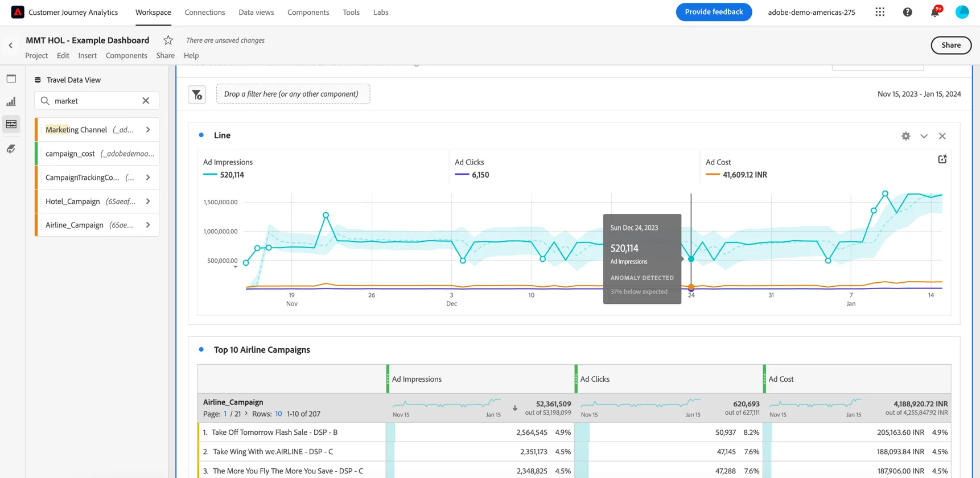Select the campaign_cost component

tap(97, 154)
